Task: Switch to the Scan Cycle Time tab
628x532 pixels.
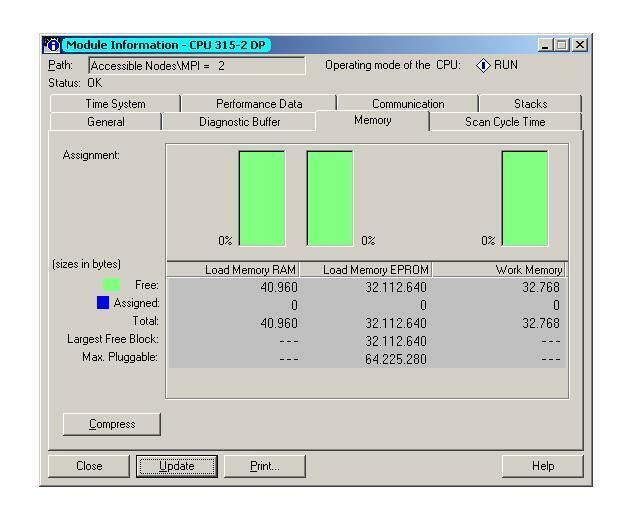Action: click(x=505, y=122)
